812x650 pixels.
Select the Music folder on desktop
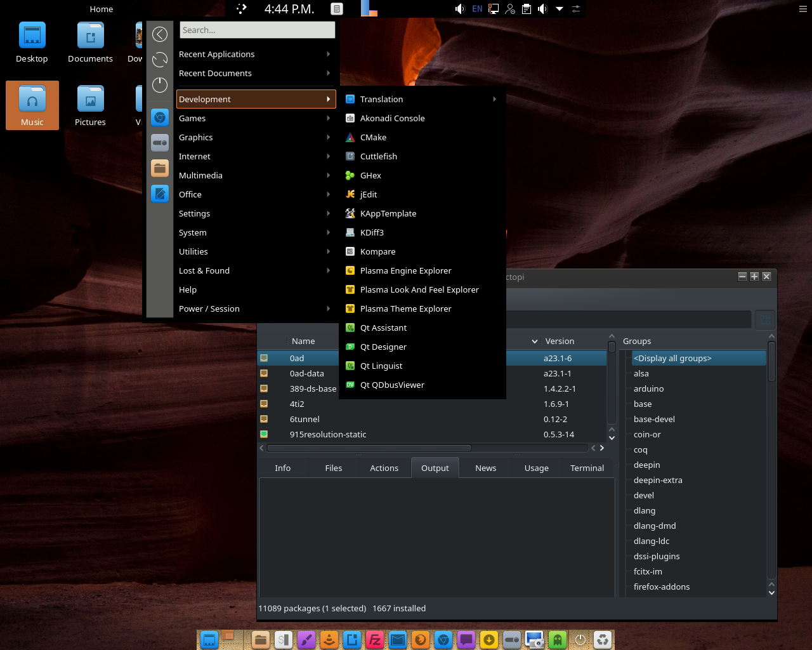(32, 105)
